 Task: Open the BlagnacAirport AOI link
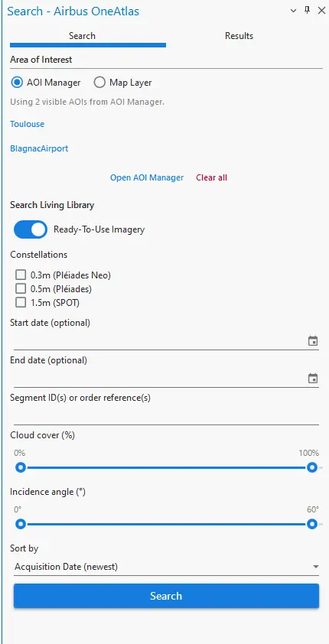[x=39, y=148]
